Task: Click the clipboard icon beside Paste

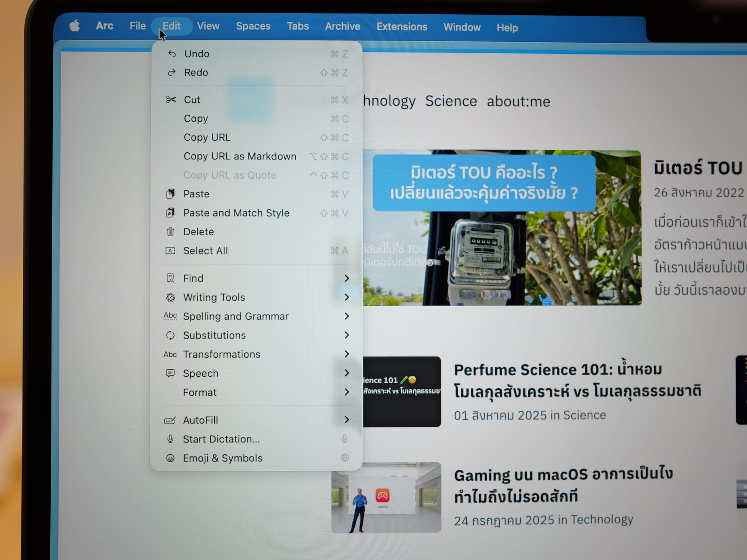Action: pyautogui.click(x=170, y=194)
